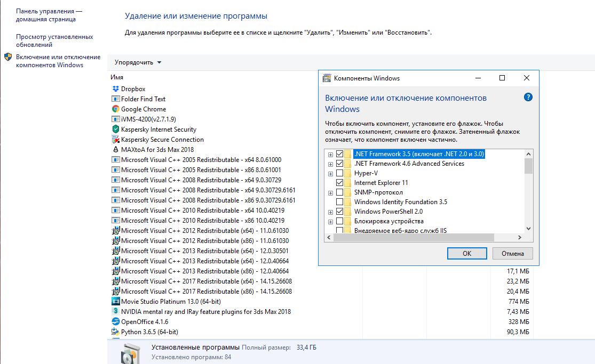This screenshot has width=595, height=364.
Task: Click the horizontal scrollbar left arrow
Action: (x=329, y=237)
